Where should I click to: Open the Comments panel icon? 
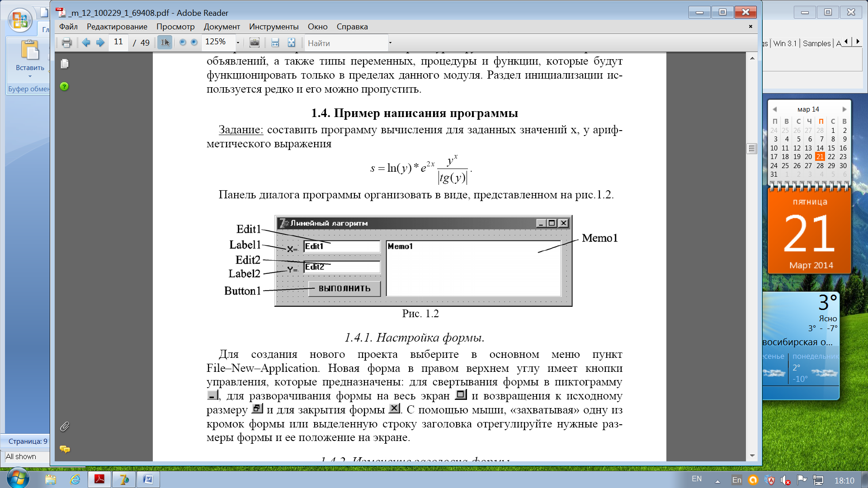(65, 449)
